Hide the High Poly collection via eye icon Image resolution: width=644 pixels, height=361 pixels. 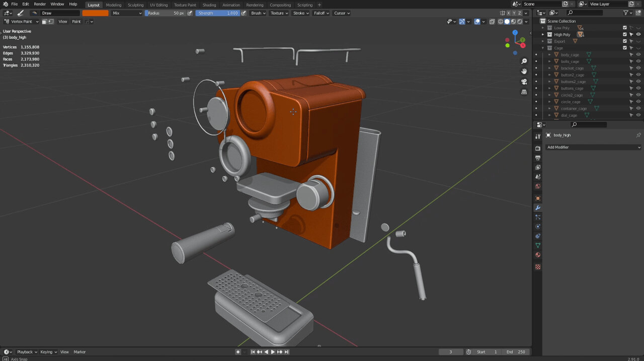coord(638,35)
